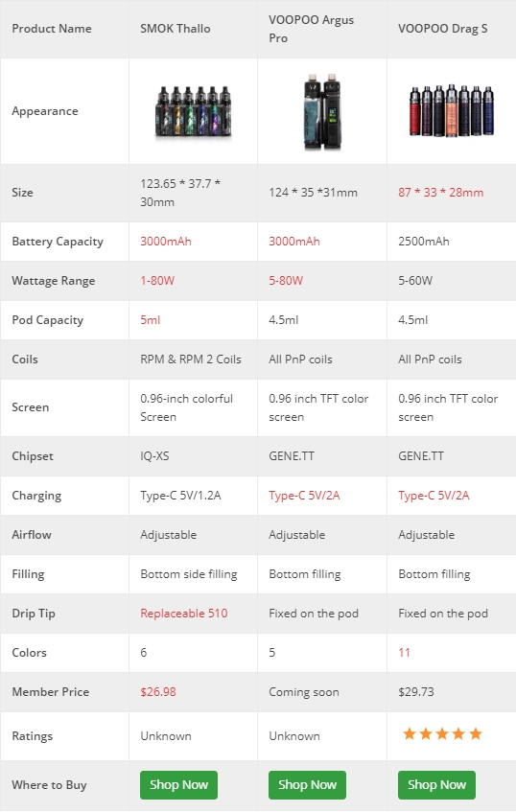Viewport: 516px width, 812px height.
Task: Click the $29.73 member price
Action: pyautogui.click(x=416, y=692)
